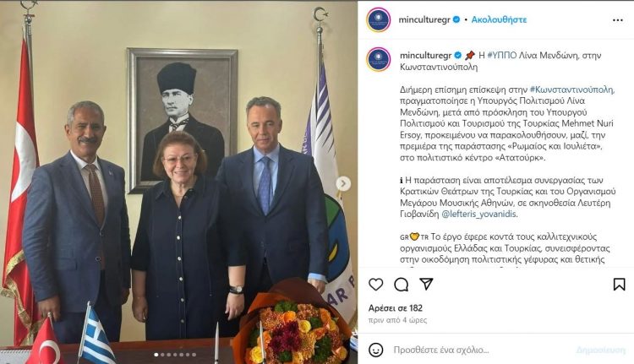
Task: Click the comment field Προσθέστε ένα σχόλιο
Action: click(x=441, y=350)
